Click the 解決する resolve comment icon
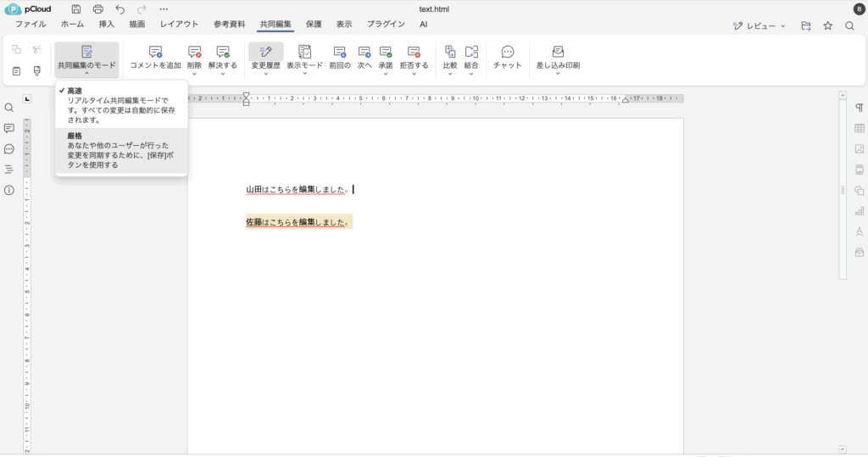 [223, 52]
